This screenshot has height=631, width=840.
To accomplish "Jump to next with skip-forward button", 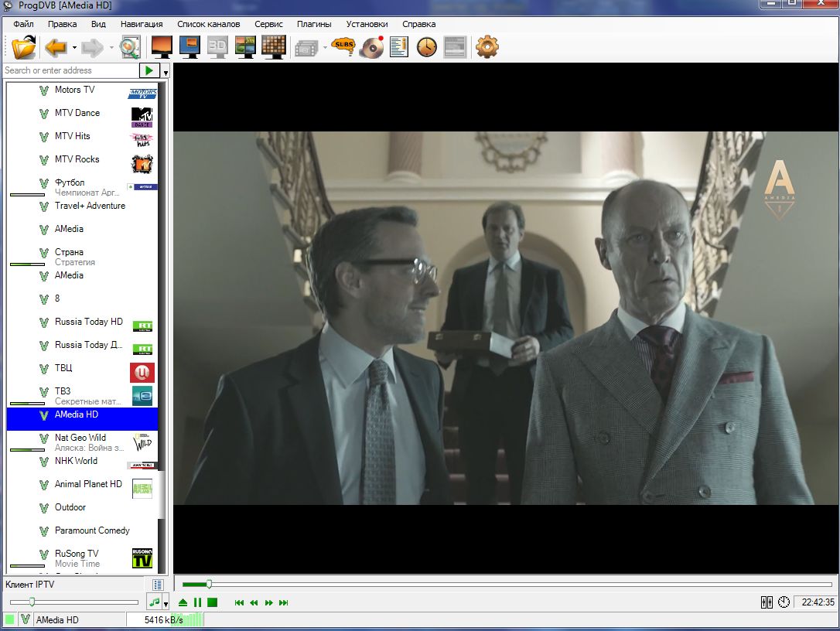I will pyautogui.click(x=284, y=602).
